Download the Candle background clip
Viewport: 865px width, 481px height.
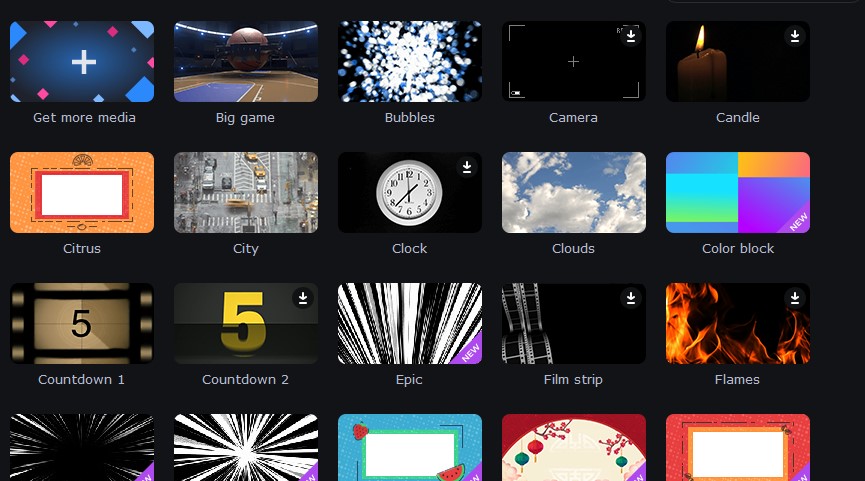[x=794, y=36]
